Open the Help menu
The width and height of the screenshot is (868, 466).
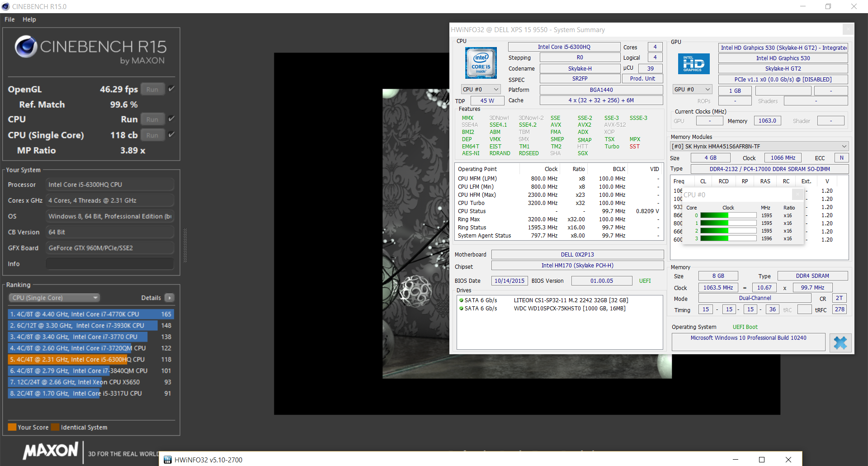[x=29, y=19]
